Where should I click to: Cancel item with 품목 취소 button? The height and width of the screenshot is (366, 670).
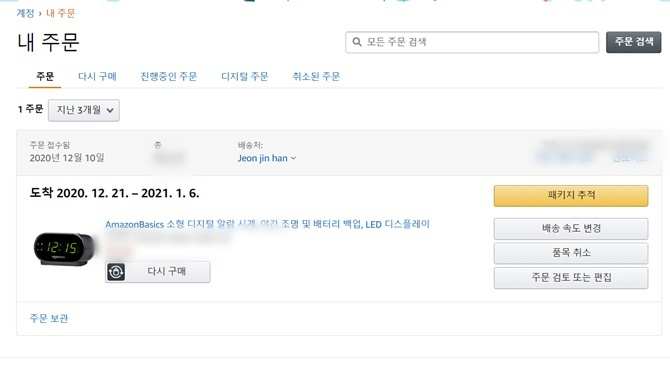(571, 253)
